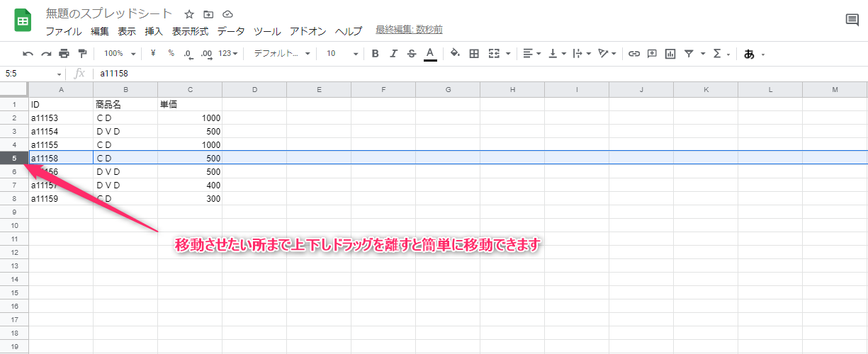The width and height of the screenshot is (868, 354).
Task: Open the 表示形式 menu
Action: pyautogui.click(x=191, y=31)
